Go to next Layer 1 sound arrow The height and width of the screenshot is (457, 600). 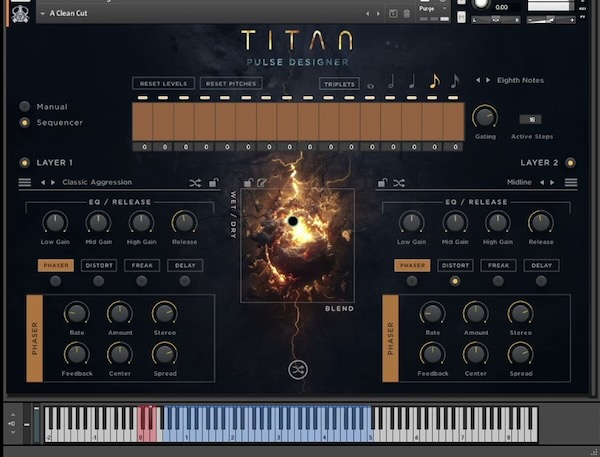pyautogui.click(x=53, y=183)
